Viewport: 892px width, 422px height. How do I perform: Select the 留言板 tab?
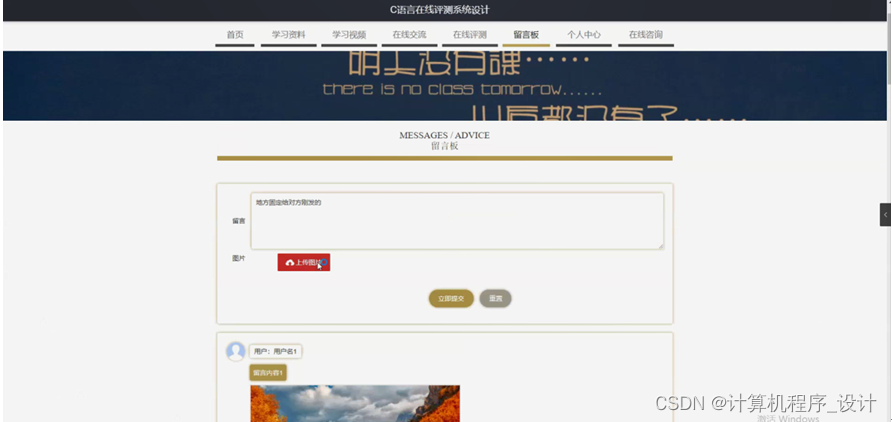pyautogui.click(x=526, y=35)
